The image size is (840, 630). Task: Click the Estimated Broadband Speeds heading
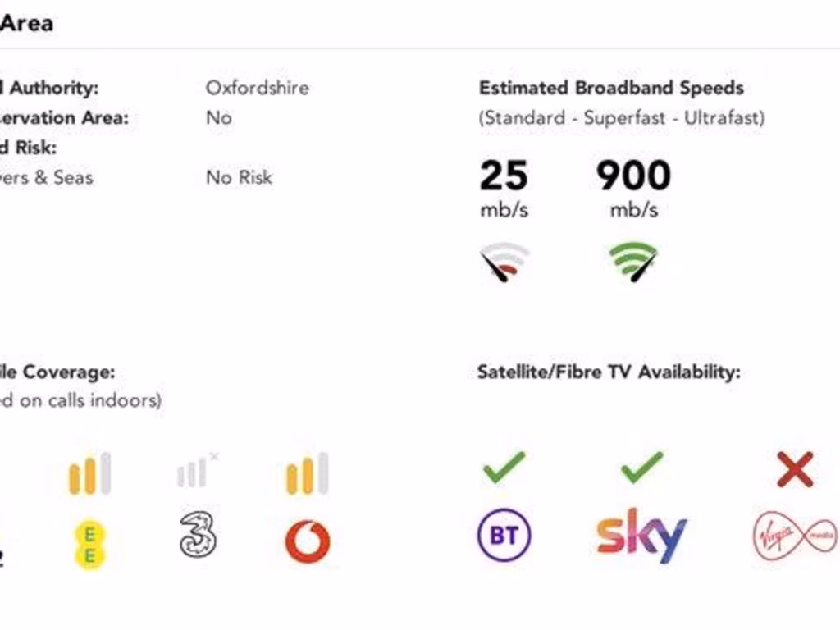[611, 88]
